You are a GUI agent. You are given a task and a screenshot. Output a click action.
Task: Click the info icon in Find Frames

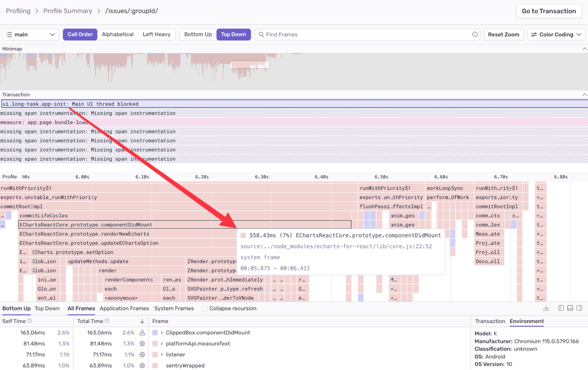click(x=475, y=34)
